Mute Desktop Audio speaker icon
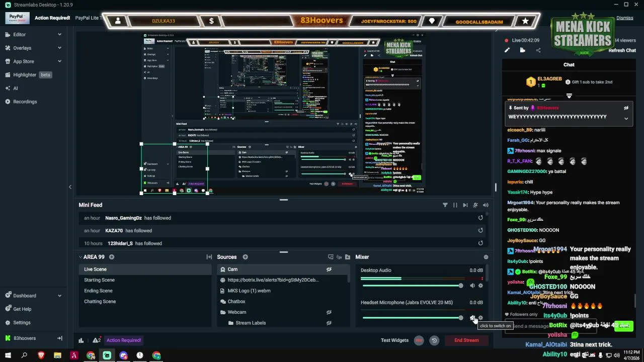The width and height of the screenshot is (644, 362). (472, 286)
